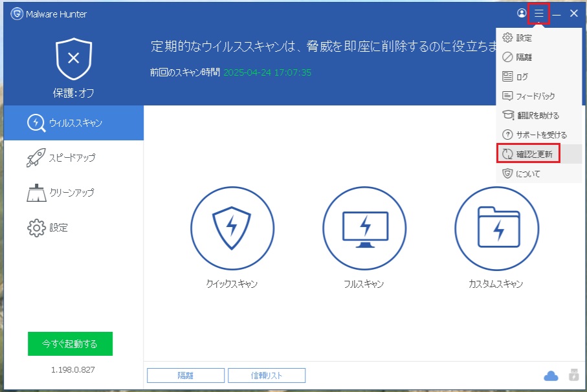Click the 隔離 button at the bottom

(186, 376)
